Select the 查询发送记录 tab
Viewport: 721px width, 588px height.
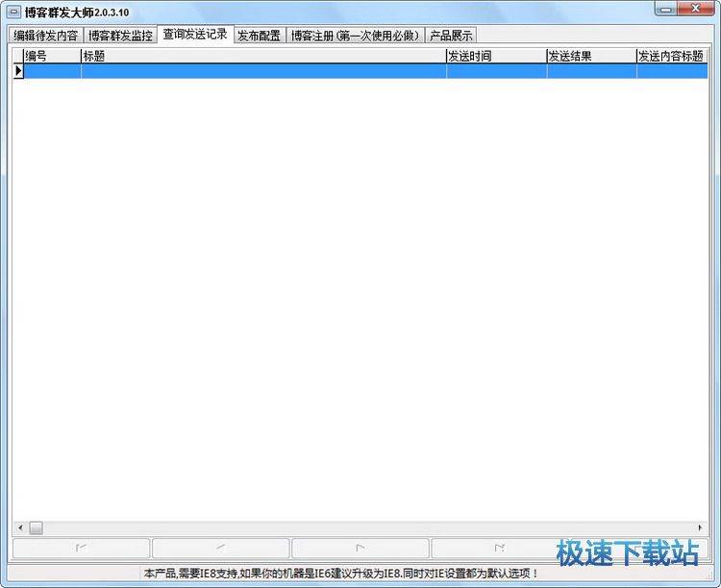coord(195,35)
